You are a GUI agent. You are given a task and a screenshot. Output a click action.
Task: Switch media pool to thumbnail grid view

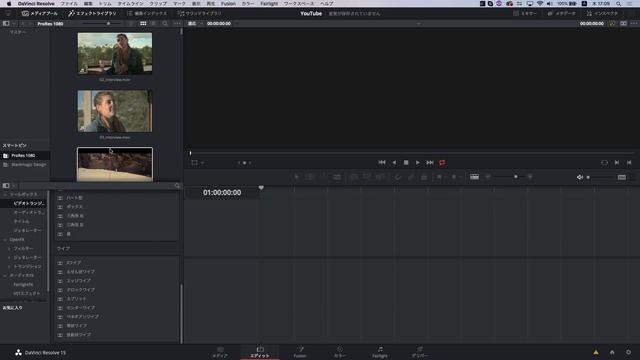coord(143,24)
